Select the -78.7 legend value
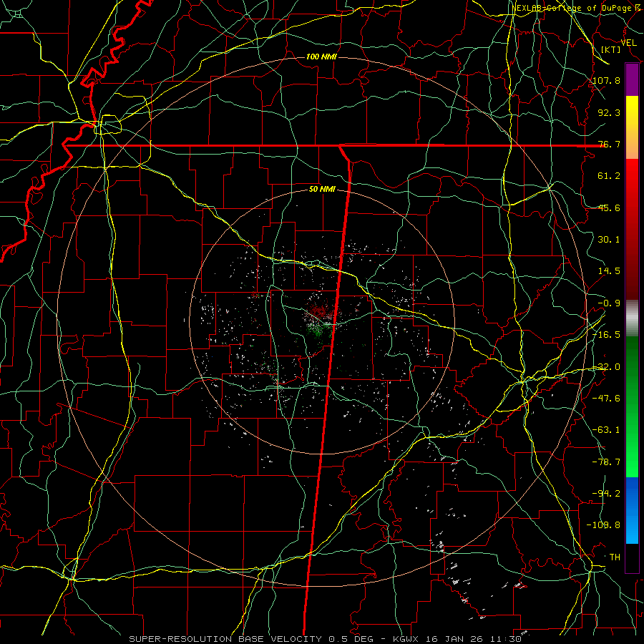Viewport: 644px width, 644px height. tap(607, 462)
